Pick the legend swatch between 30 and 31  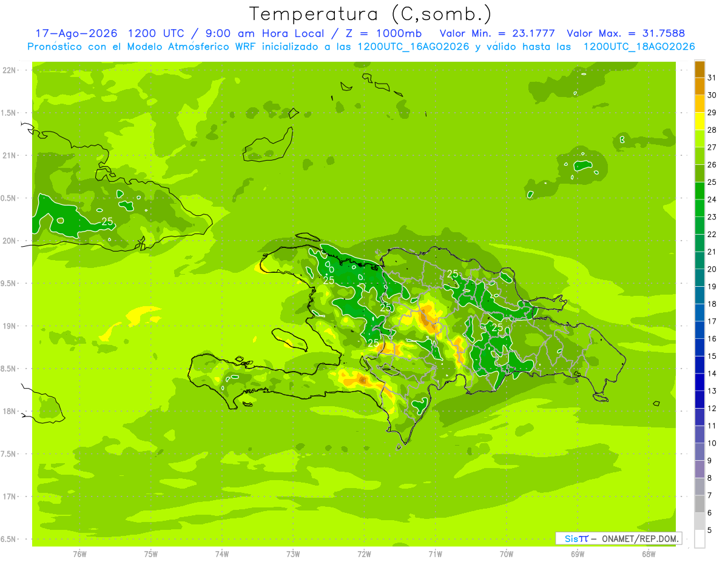pyautogui.click(x=699, y=87)
